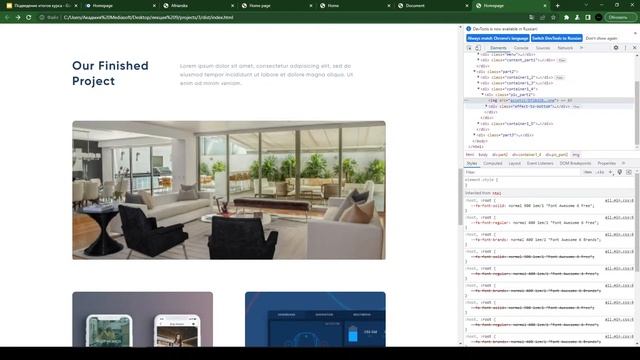
Task: Click the browser update button in the toolbar
Action: (620, 18)
